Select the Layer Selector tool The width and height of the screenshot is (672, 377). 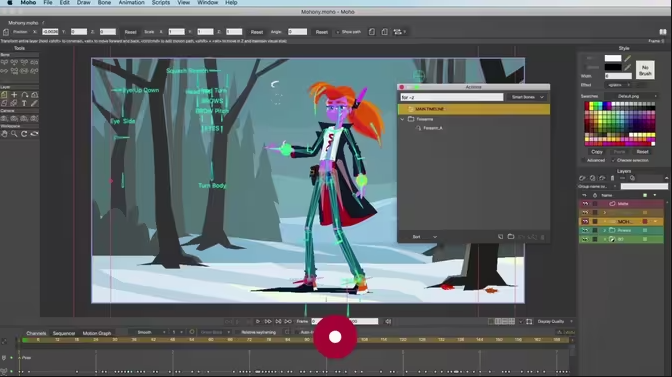coord(14,103)
